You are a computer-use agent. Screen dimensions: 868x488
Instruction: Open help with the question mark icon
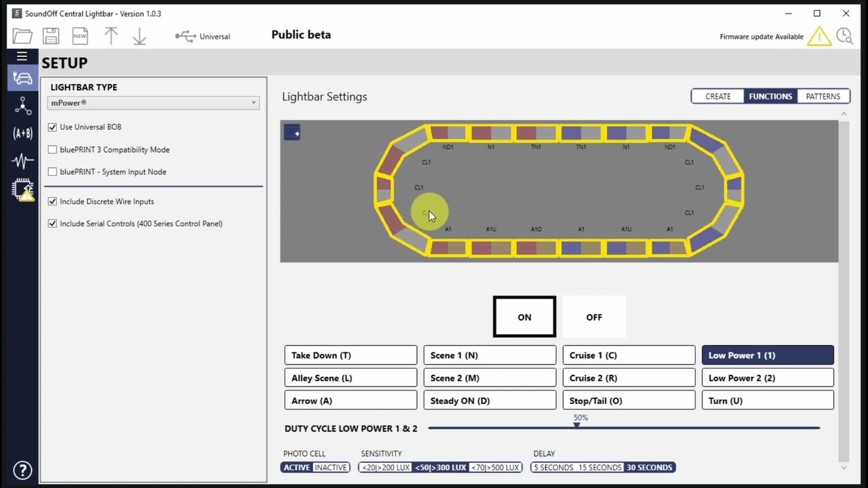22,470
